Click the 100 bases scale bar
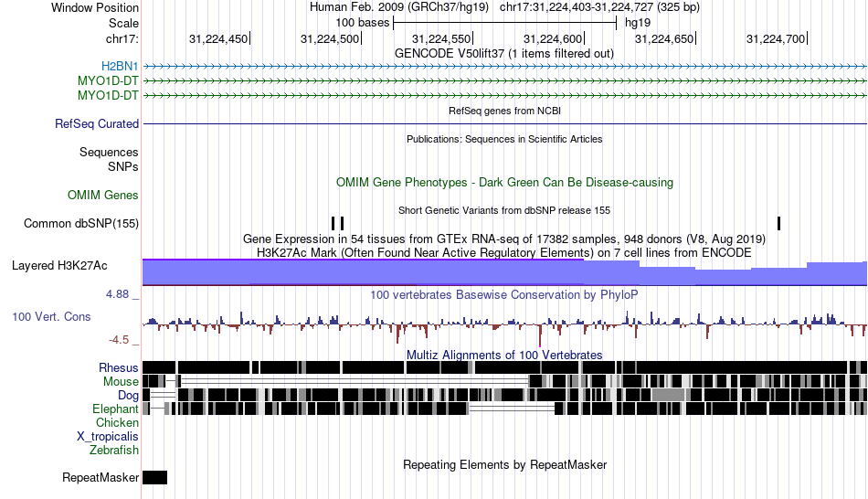The height and width of the screenshot is (499, 868). pyautogui.click(x=504, y=23)
